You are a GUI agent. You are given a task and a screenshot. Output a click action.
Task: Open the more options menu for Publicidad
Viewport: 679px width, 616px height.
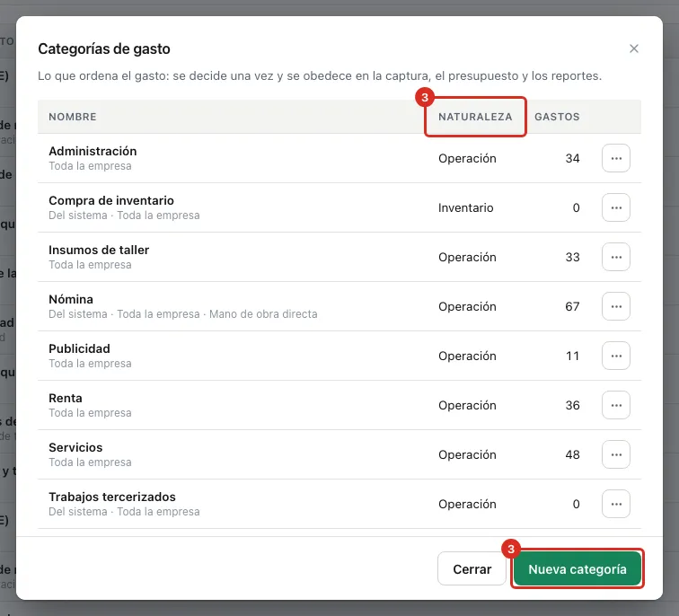coord(616,356)
